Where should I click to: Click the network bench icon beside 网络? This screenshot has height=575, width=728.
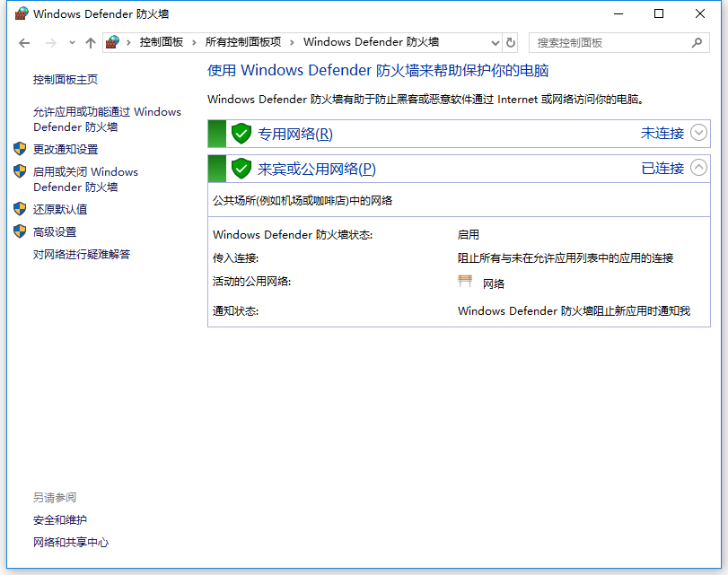click(x=465, y=281)
